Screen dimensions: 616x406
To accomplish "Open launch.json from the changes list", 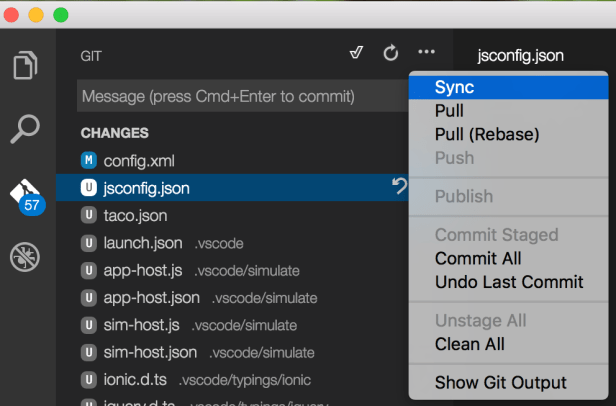I will click(x=144, y=243).
